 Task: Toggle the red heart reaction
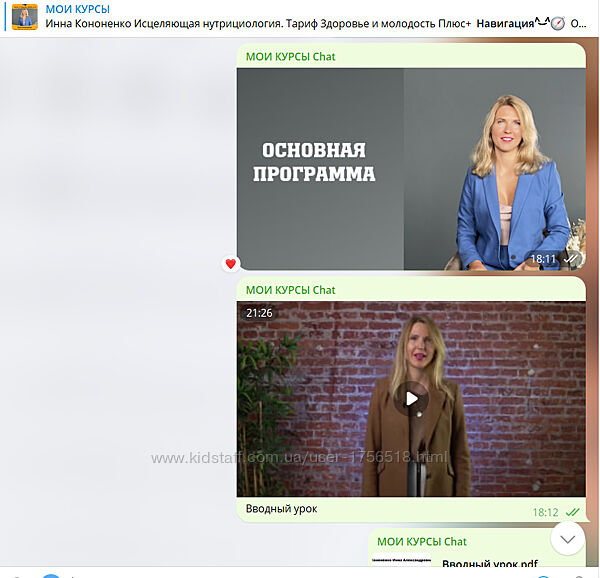(231, 264)
